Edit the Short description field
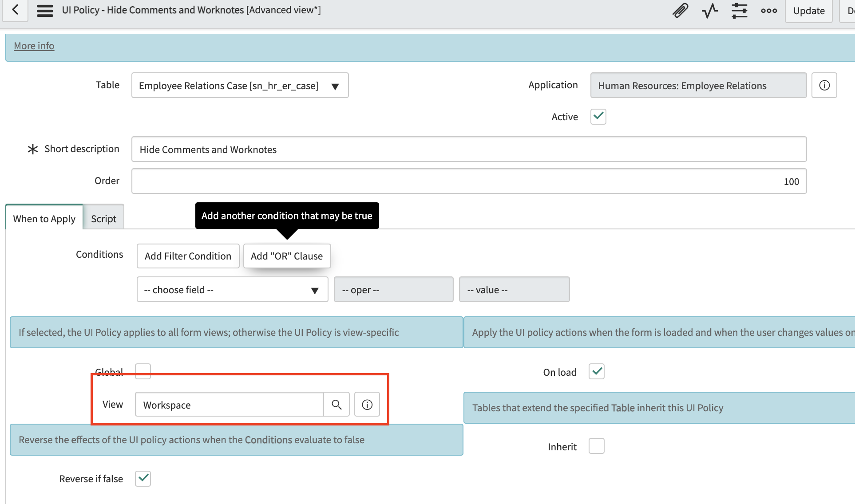 [x=469, y=149]
